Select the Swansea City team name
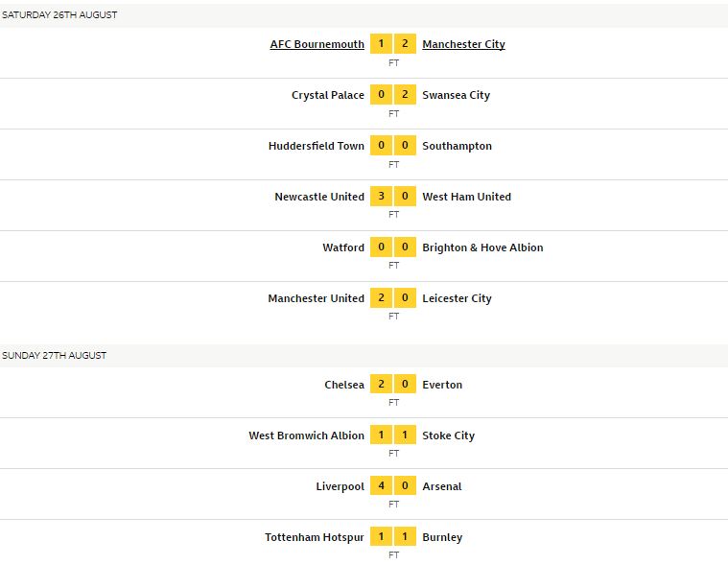Screen dimensions: 728x565 click(x=456, y=95)
